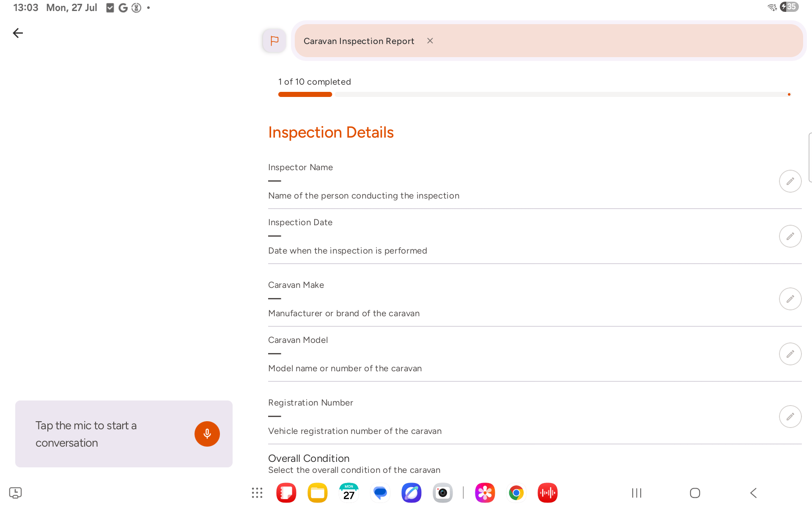Click the '1 of 10 completed' text
Viewport: 812px width, 508px height.
click(x=315, y=82)
